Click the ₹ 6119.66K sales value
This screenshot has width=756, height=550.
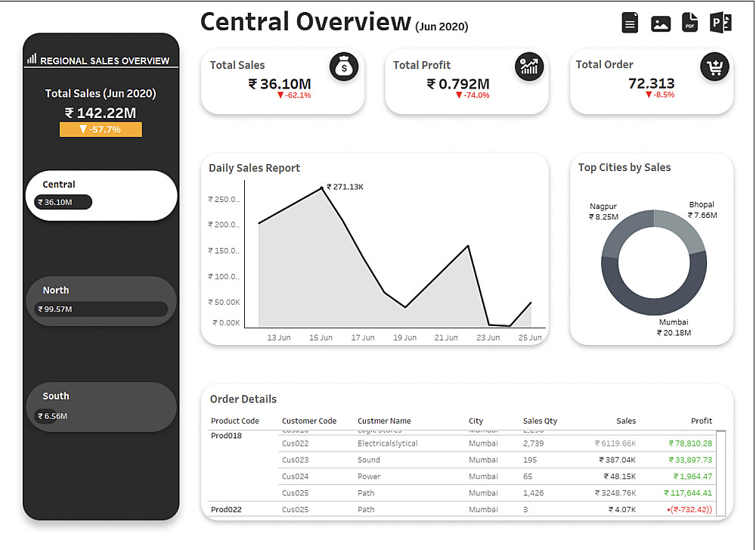tap(615, 443)
